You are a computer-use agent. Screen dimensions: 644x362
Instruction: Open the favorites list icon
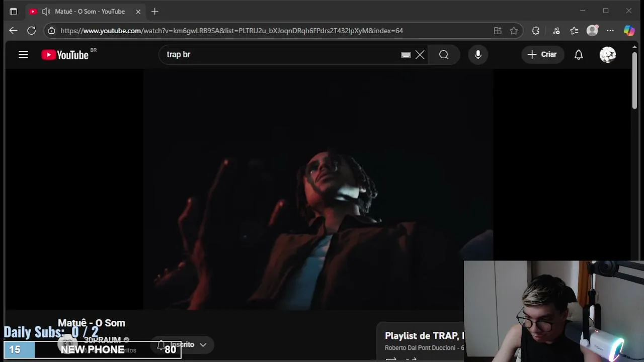click(574, 31)
